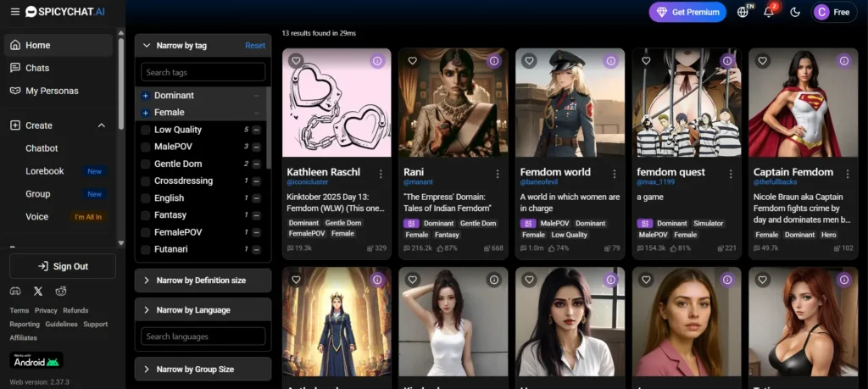Exclude MalePOV tag with minus button
Image resolution: width=868 pixels, height=389 pixels.
click(256, 147)
